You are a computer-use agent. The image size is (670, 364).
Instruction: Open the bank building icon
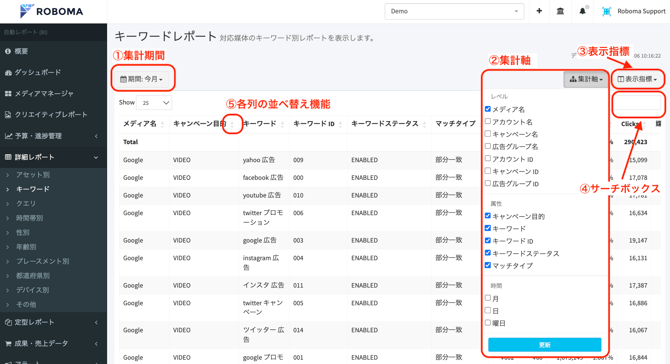coord(560,11)
